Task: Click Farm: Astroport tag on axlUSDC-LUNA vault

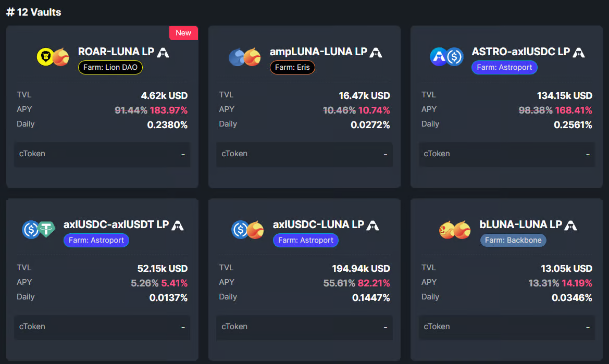Action: [x=306, y=240]
